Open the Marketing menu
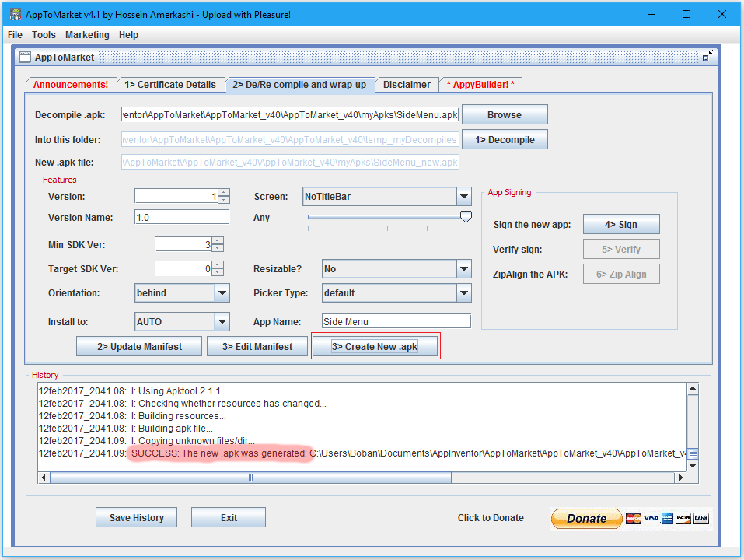This screenshot has width=744, height=560. tap(87, 35)
